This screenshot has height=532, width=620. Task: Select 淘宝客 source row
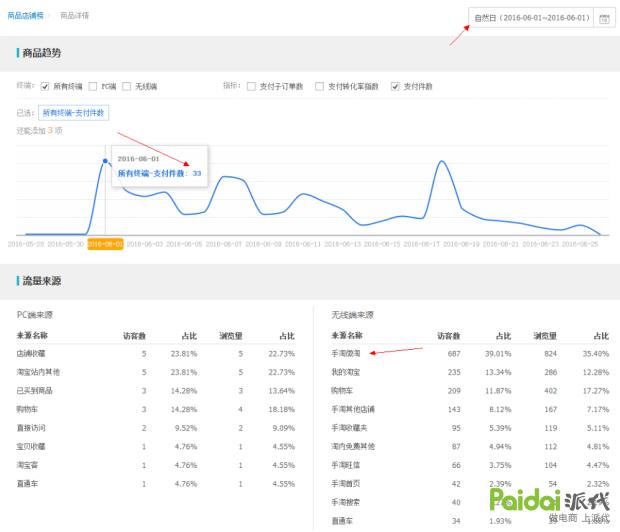coord(156,465)
